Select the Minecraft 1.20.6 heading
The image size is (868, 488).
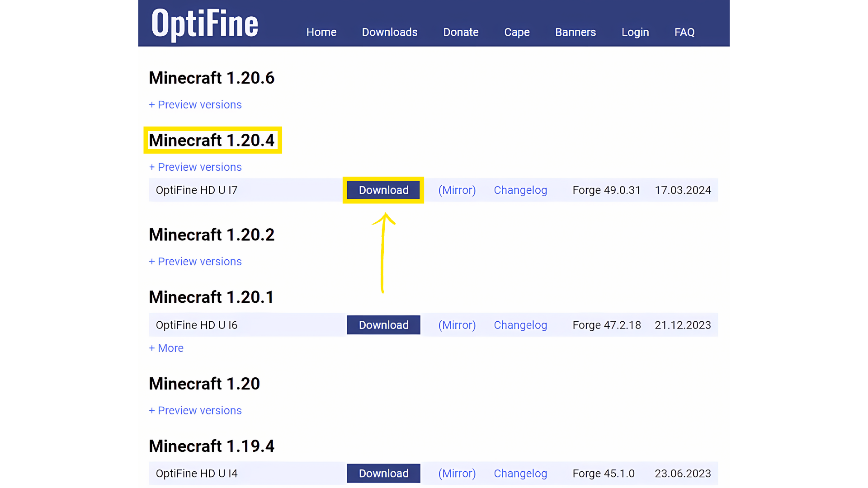[x=212, y=78]
